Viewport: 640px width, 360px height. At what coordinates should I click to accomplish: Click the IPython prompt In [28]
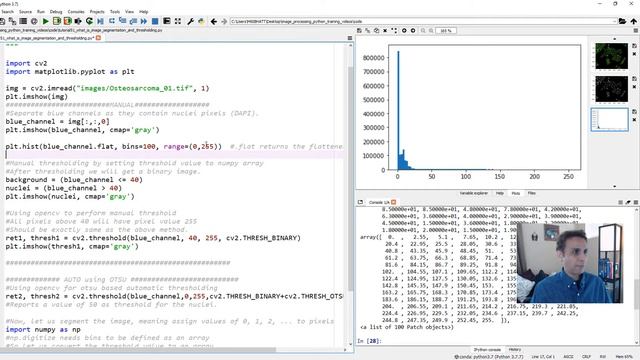369,341
